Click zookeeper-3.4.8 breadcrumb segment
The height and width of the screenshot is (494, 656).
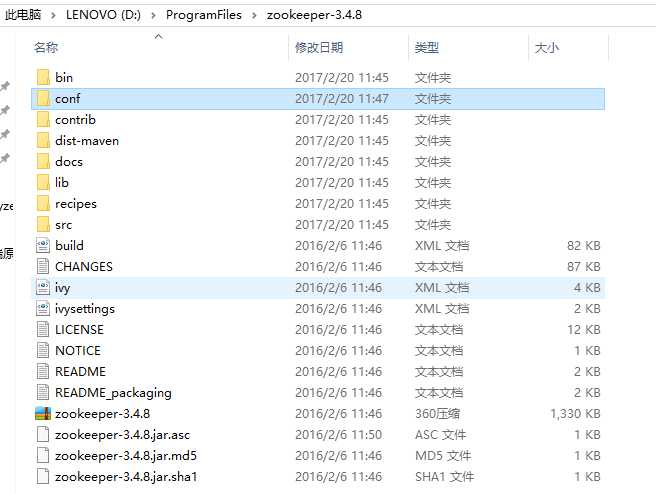coord(314,15)
